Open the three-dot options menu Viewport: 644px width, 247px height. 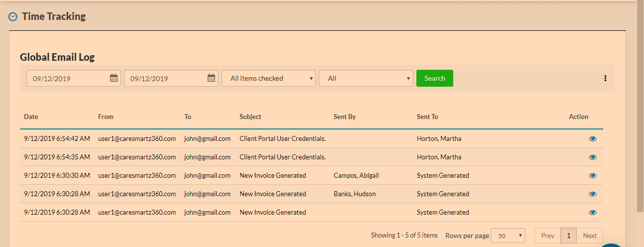[605, 78]
